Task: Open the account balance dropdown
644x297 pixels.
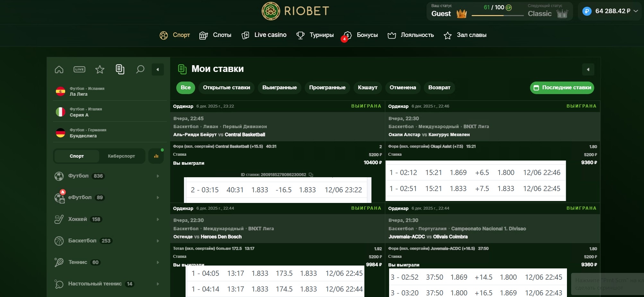Action: 635,11
